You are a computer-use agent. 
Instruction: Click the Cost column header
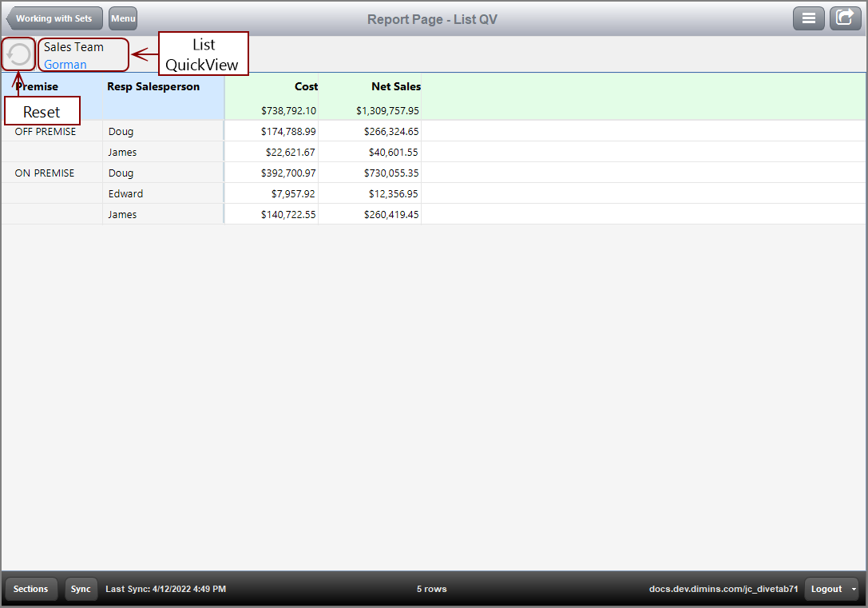pos(306,86)
